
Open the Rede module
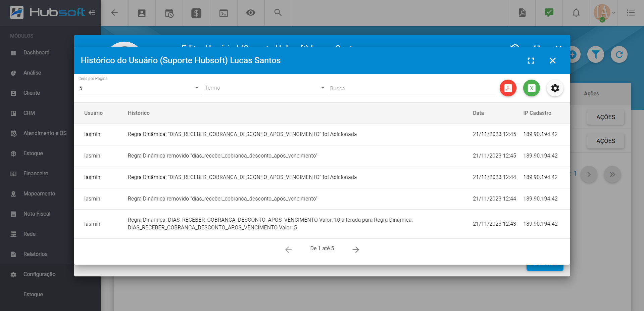tap(30, 234)
